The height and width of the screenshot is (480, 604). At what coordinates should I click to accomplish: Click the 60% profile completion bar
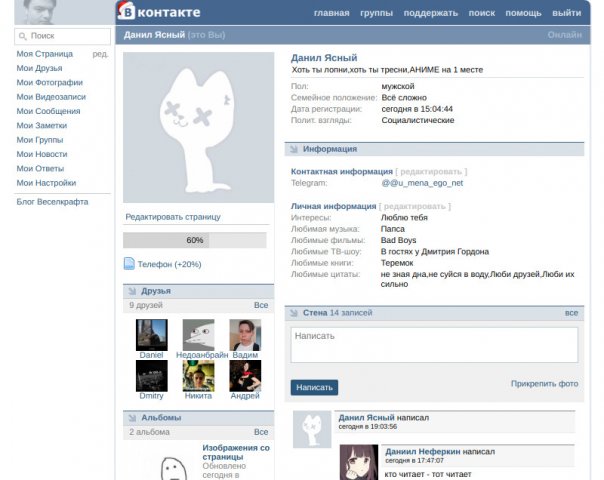click(x=195, y=240)
